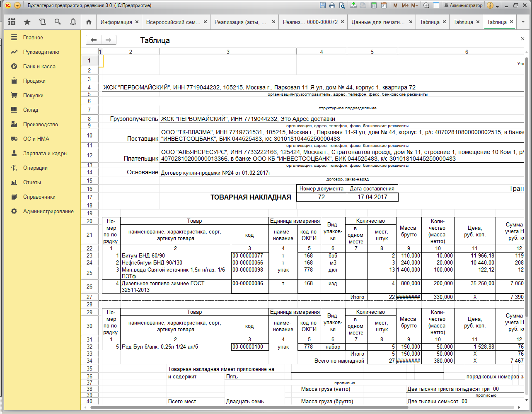Image resolution: width=532 pixels, height=414 pixels.
Task: Click the date cell 17.04.2017
Action: coord(372,197)
